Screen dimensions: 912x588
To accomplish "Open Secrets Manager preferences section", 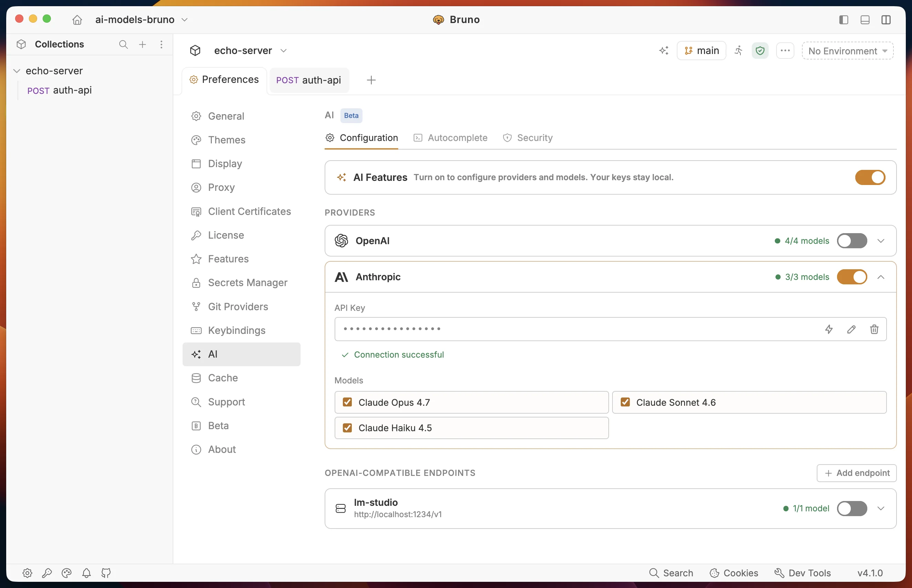I will point(241,283).
